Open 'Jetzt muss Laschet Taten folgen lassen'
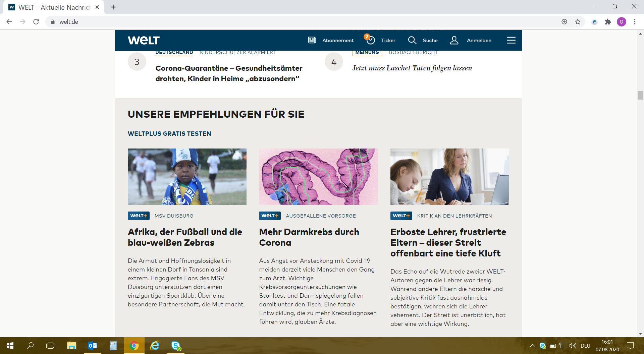Image resolution: width=644 pixels, height=354 pixels. point(412,68)
